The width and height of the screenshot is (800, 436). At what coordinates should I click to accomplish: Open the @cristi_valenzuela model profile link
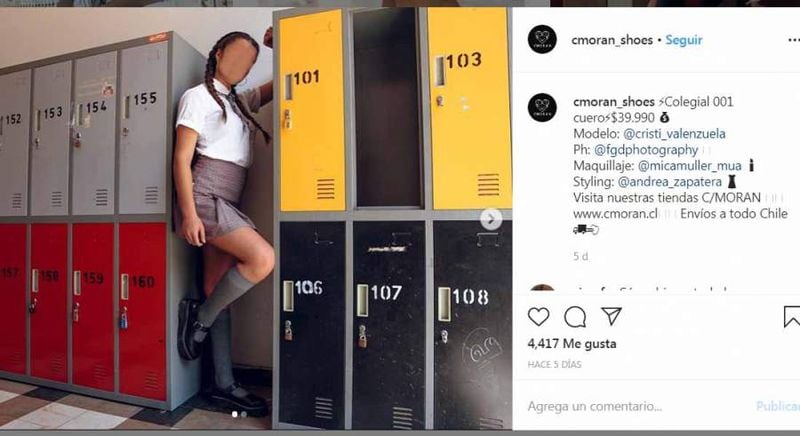tap(674, 134)
